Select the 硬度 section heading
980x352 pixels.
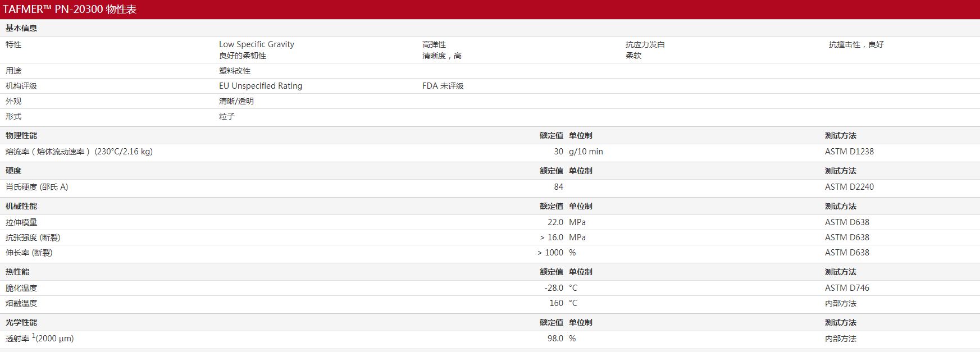pos(13,171)
